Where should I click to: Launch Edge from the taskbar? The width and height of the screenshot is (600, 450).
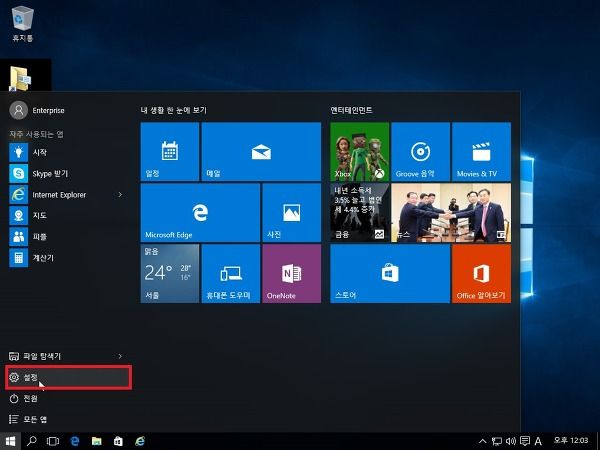(x=75, y=441)
